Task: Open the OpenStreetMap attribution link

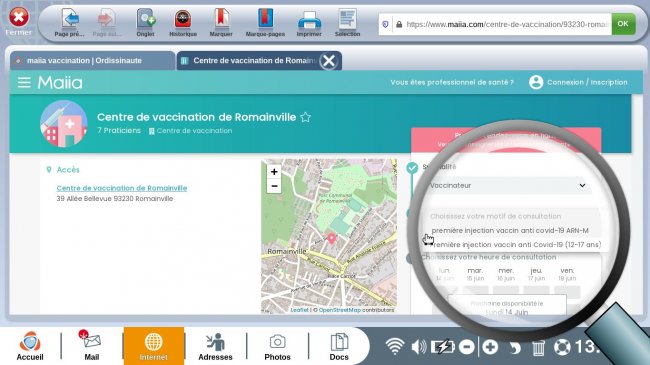Action: pyautogui.click(x=340, y=310)
